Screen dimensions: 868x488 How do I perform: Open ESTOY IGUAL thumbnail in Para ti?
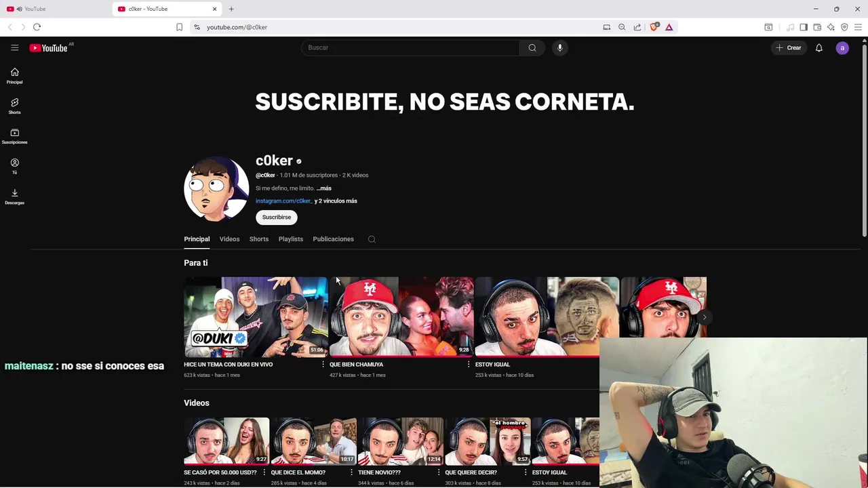click(x=547, y=317)
